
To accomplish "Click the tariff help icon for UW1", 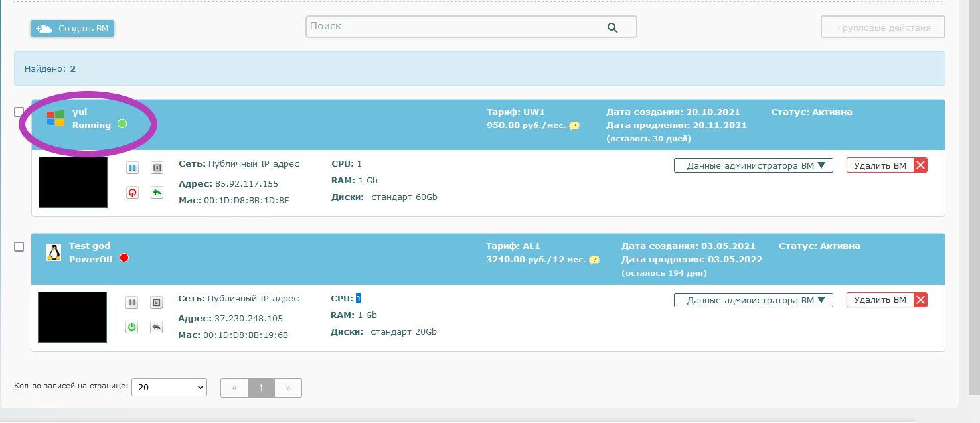I will click(574, 126).
